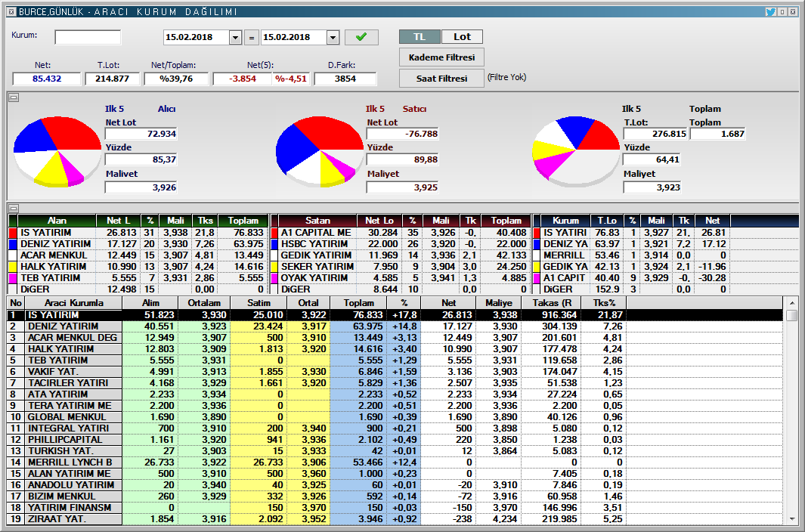Screen dimensions: 805x532
Task: Select MERRILL LYNCH B row
Action: 395,462
